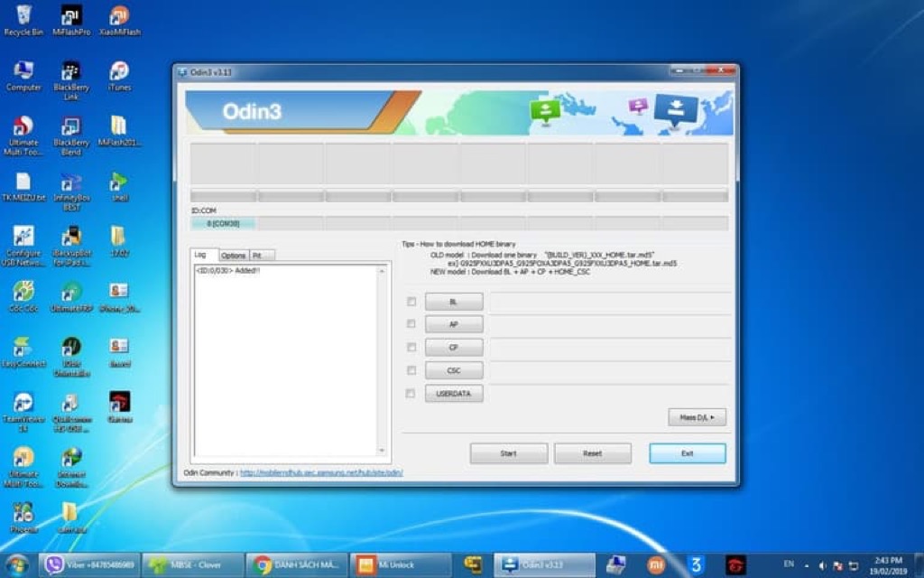This screenshot has height=578, width=924.
Task: Open Mi Unlock from the taskbar
Action: tap(401, 565)
